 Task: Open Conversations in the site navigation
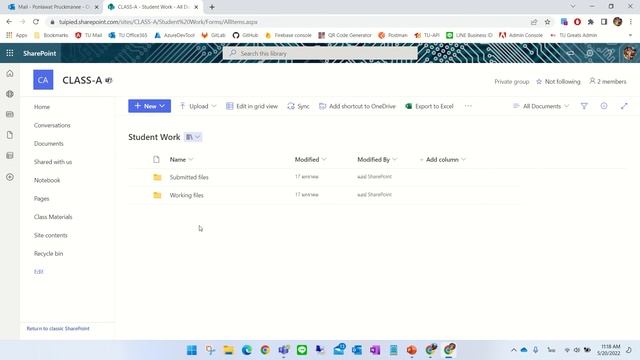pos(52,125)
